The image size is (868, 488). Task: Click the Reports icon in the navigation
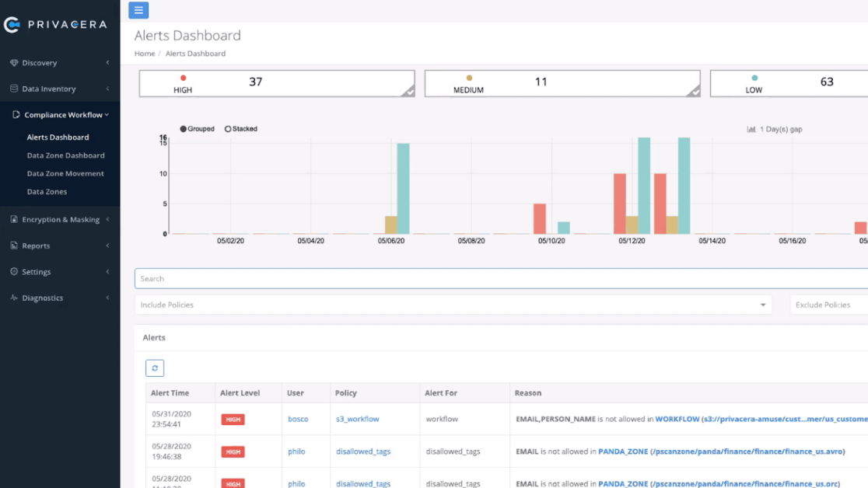tap(13, 246)
